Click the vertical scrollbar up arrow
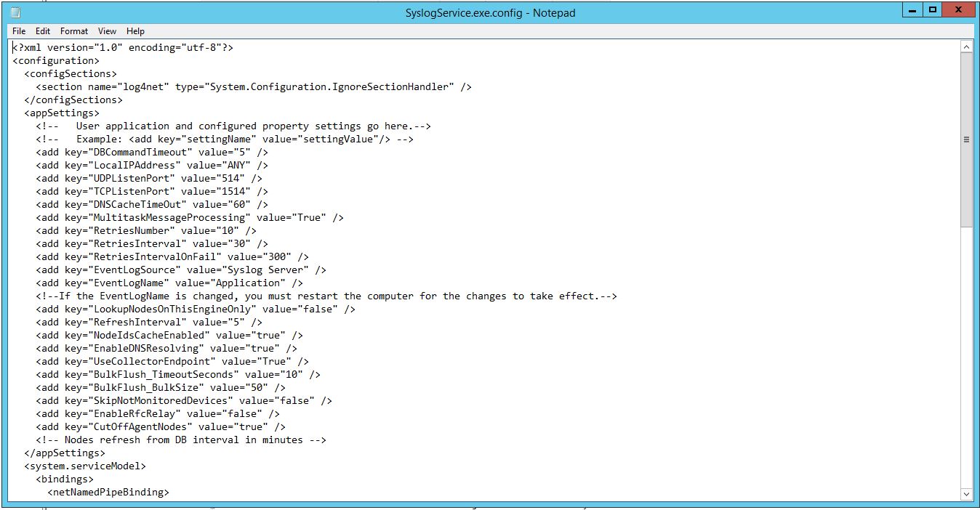This screenshot has height=510, width=980. (967, 46)
